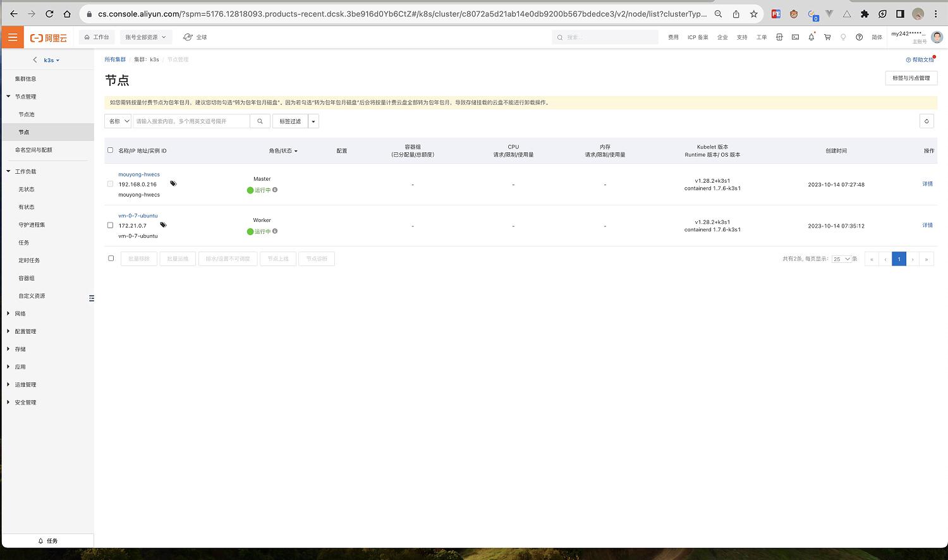
Task: Open the 名称 search type dropdown
Action: coord(118,121)
